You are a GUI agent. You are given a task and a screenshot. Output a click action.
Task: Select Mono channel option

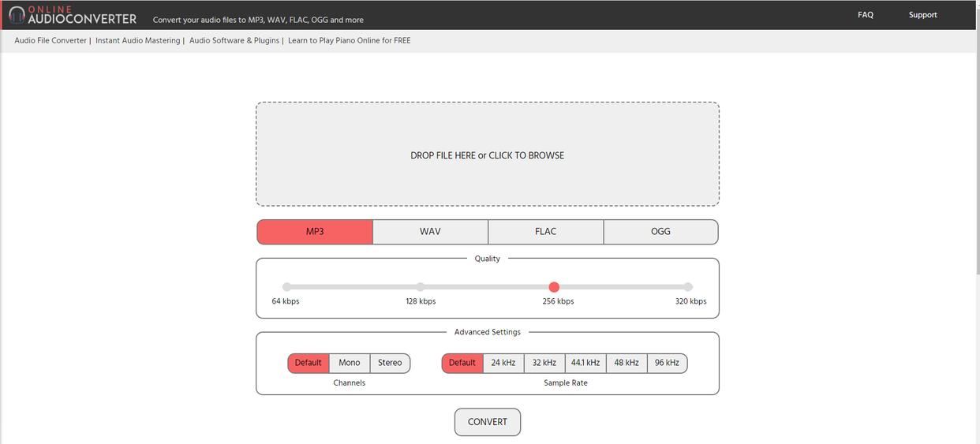tap(350, 363)
